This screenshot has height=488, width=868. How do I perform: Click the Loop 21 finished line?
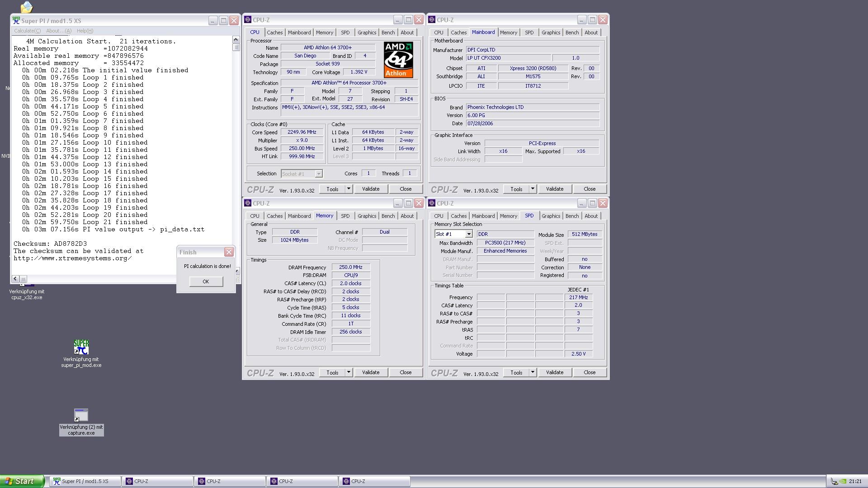pos(85,222)
